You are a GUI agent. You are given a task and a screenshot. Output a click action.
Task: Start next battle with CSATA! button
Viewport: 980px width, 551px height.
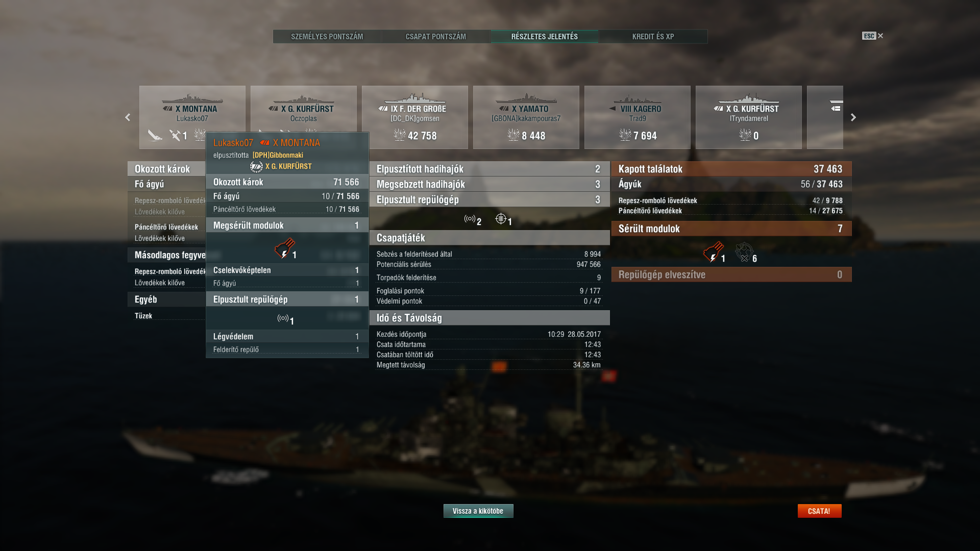point(819,511)
